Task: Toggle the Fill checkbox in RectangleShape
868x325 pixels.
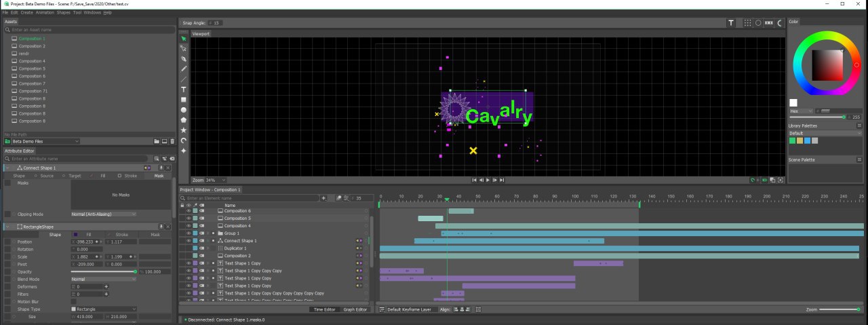Action: coord(76,235)
